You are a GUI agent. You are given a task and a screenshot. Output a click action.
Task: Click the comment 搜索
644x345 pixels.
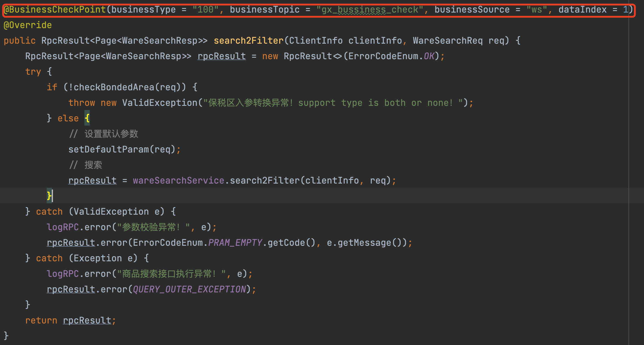point(86,165)
